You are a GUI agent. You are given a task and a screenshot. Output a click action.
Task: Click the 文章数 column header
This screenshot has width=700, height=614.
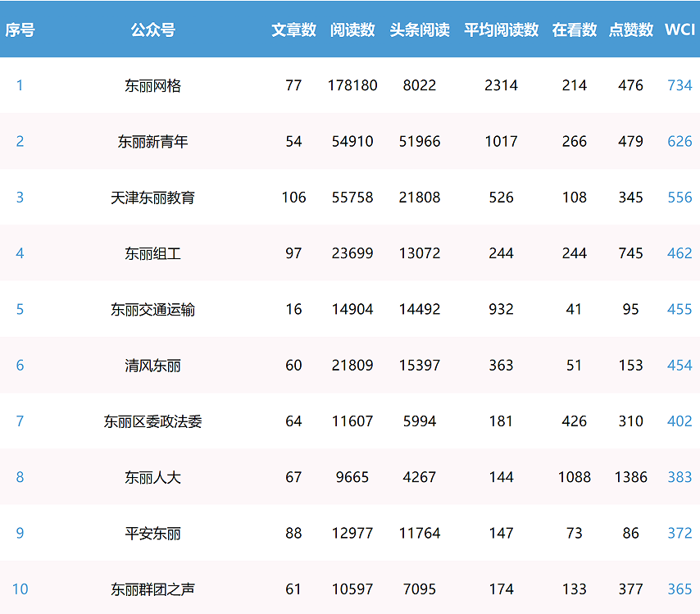[x=293, y=30]
